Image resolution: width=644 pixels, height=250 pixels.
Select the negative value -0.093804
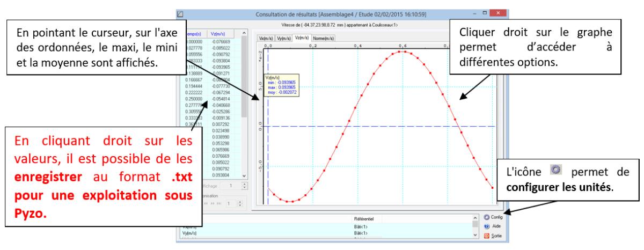[221, 60]
